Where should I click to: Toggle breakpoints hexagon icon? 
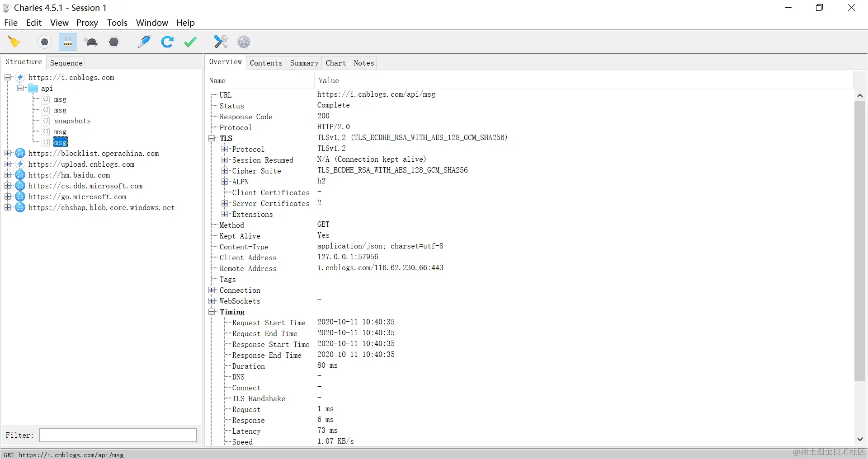point(114,42)
